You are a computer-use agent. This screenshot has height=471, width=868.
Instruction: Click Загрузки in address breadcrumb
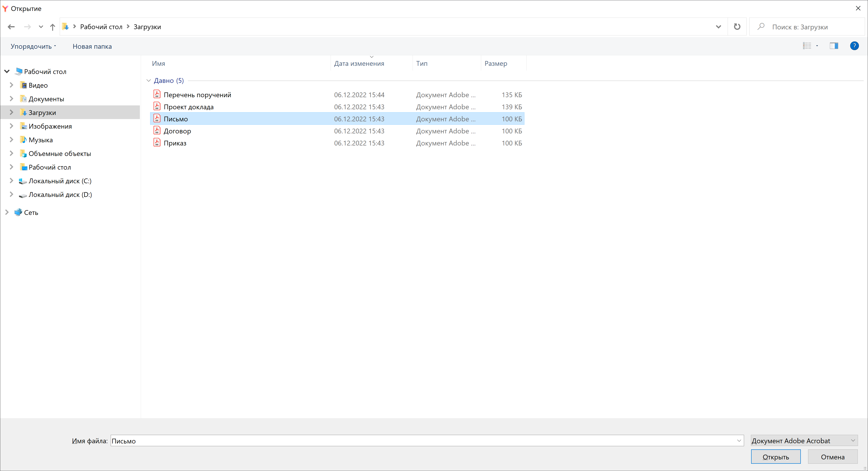click(147, 27)
